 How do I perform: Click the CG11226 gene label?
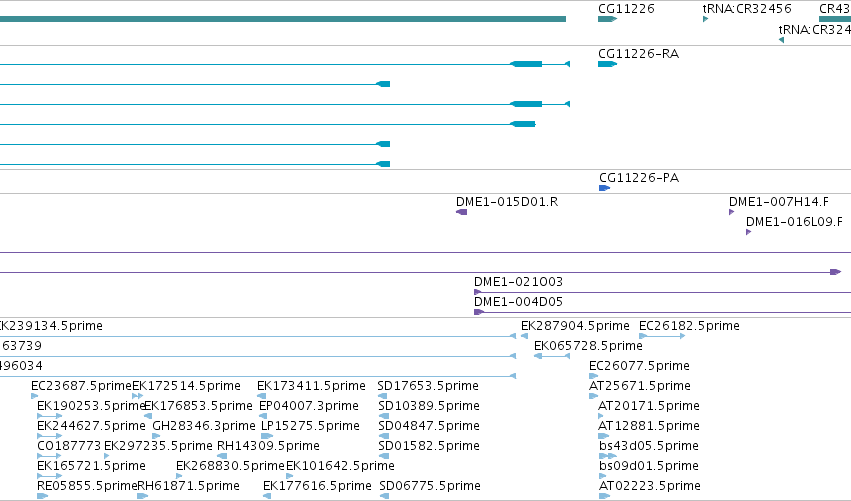(x=626, y=9)
